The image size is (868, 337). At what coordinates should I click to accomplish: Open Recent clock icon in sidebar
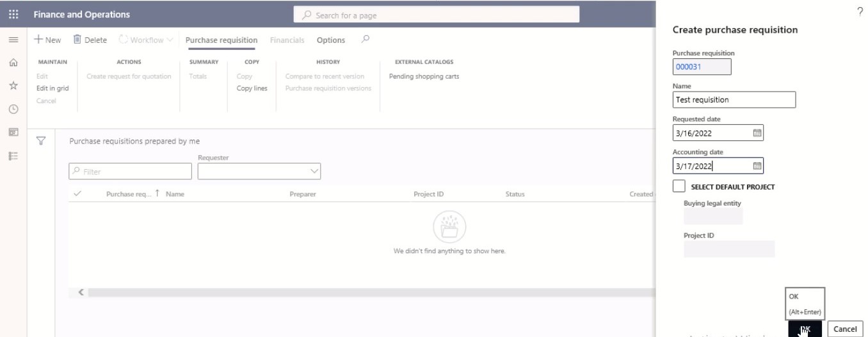tap(13, 109)
